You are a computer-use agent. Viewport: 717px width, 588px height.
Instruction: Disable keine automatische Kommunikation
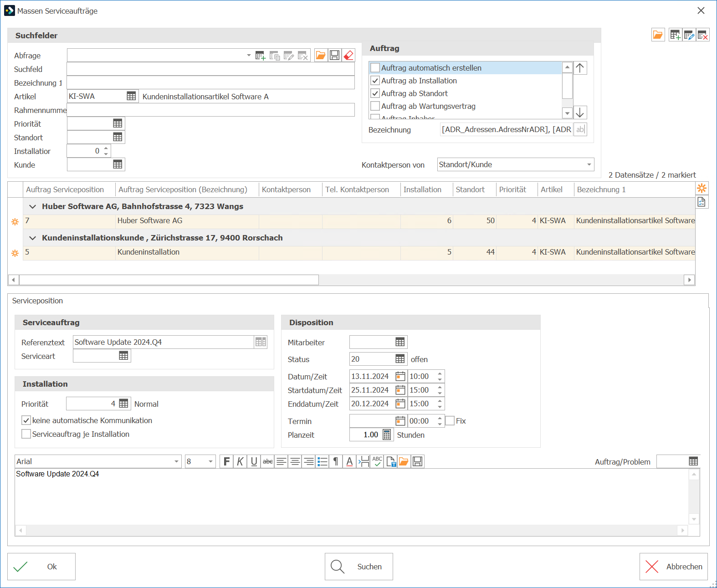[x=26, y=420]
